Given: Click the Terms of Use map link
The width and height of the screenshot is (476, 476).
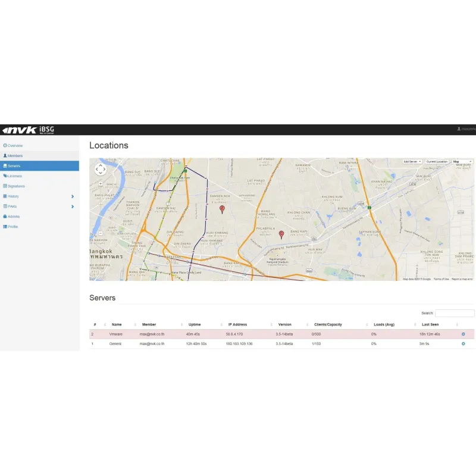Looking at the screenshot, I should [441, 278].
